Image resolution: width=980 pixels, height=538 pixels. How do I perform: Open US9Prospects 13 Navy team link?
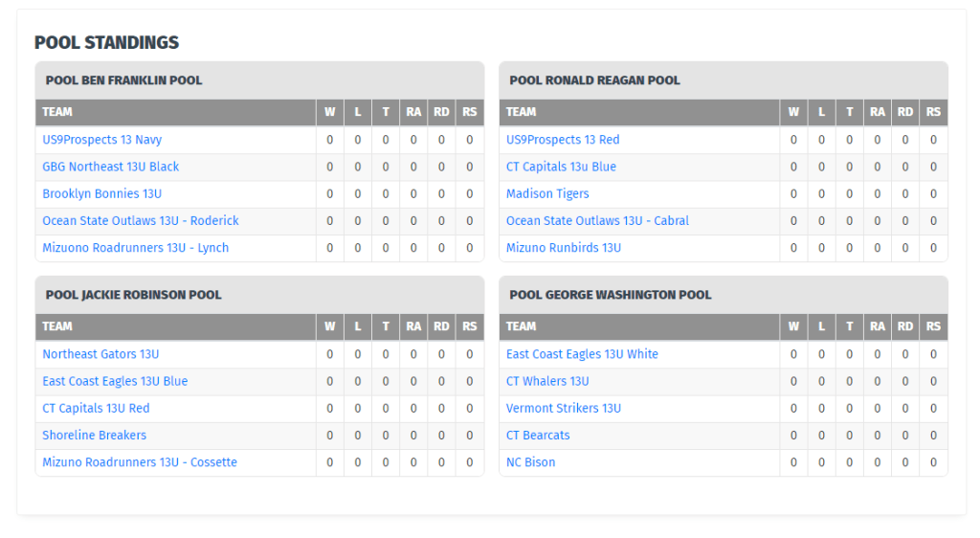tap(101, 140)
